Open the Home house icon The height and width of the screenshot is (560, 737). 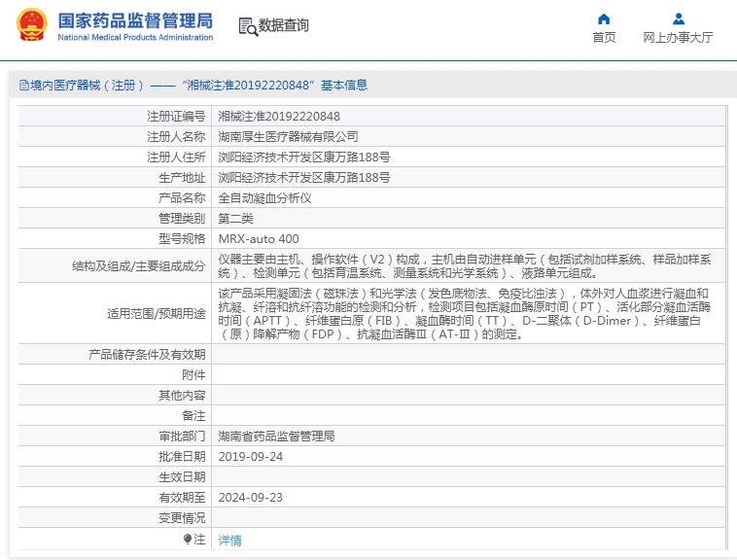[604, 18]
